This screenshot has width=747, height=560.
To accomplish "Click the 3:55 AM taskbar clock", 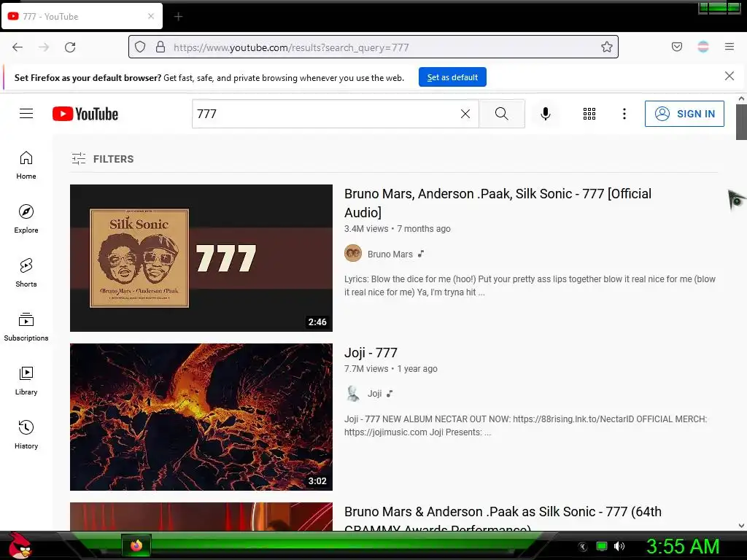I will [x=683, y=546].
